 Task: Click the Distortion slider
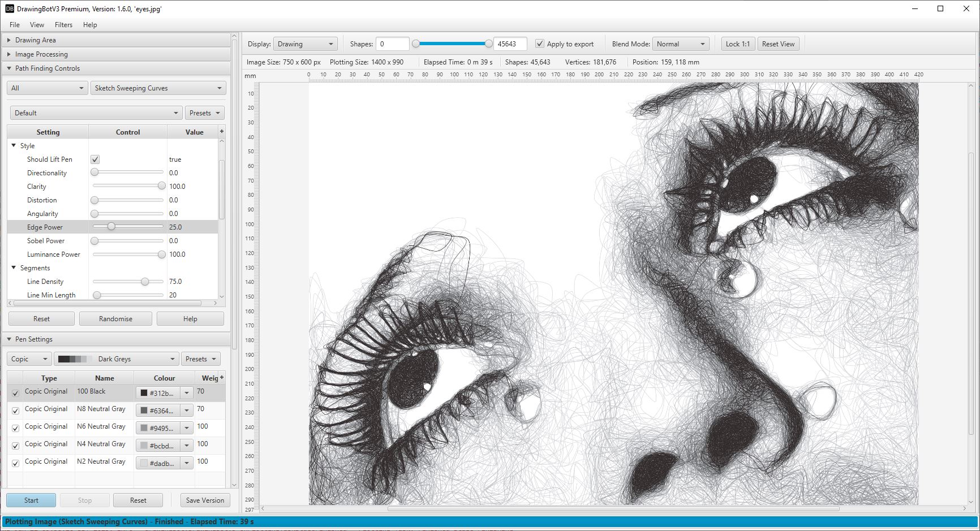click(x=128, y=200)
